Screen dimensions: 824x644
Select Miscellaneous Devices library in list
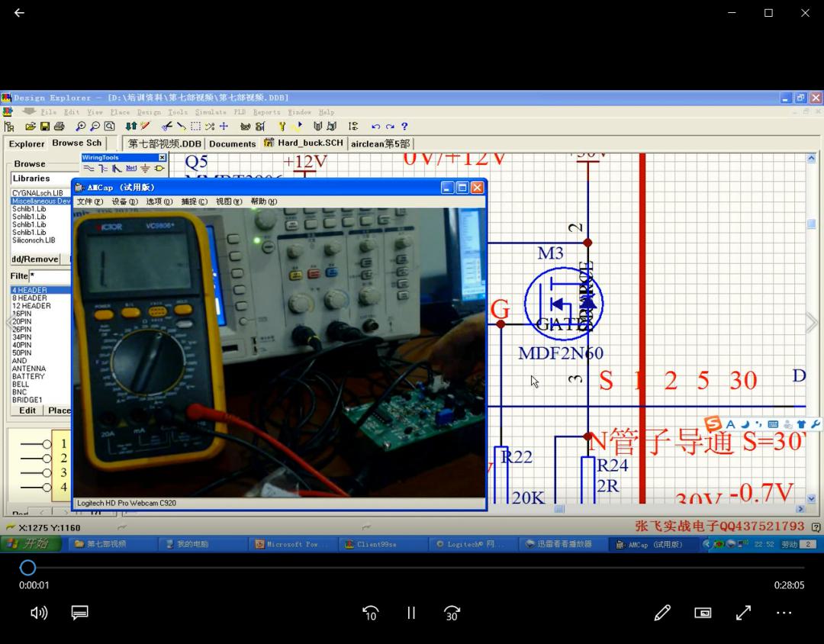click(x=41, y=201)
